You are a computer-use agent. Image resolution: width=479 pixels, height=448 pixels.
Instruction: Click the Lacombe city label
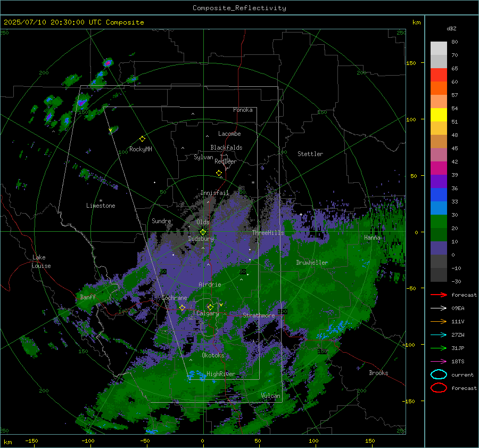click(x=229, y=134)
